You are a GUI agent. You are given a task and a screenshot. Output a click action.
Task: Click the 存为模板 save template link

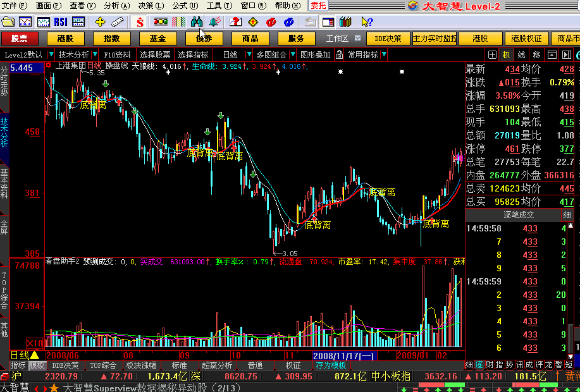pyautogui.click(x=331, y=365)
